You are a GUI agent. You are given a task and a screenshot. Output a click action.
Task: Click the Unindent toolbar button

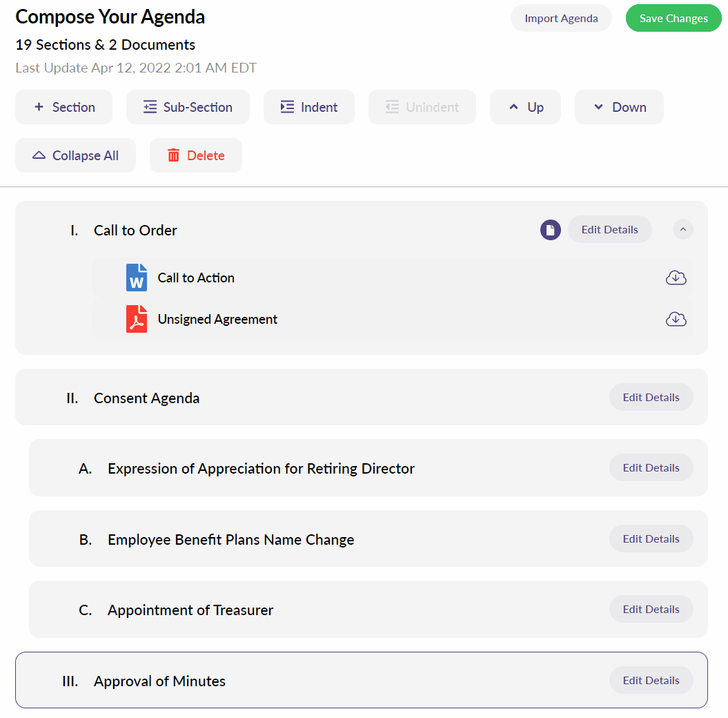point(422,107)
